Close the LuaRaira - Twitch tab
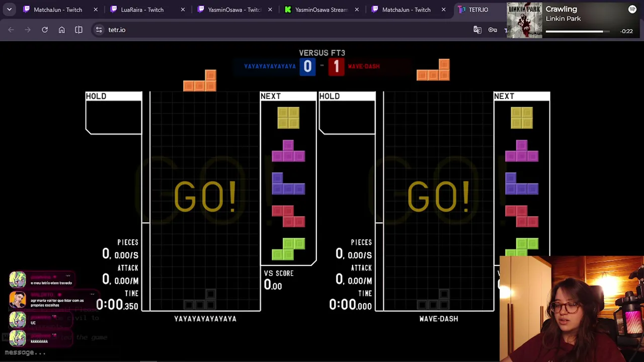Screen dimensions: 644x362 pos(183,10)
